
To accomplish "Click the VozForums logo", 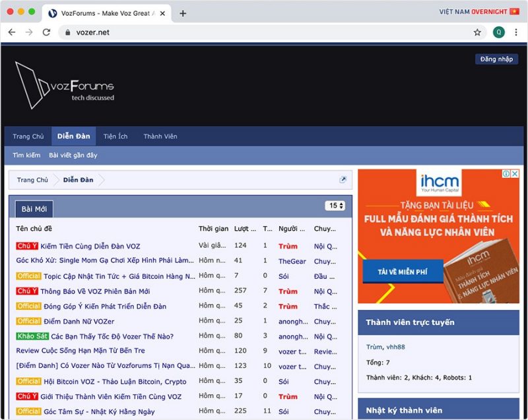I will (65, 86).
